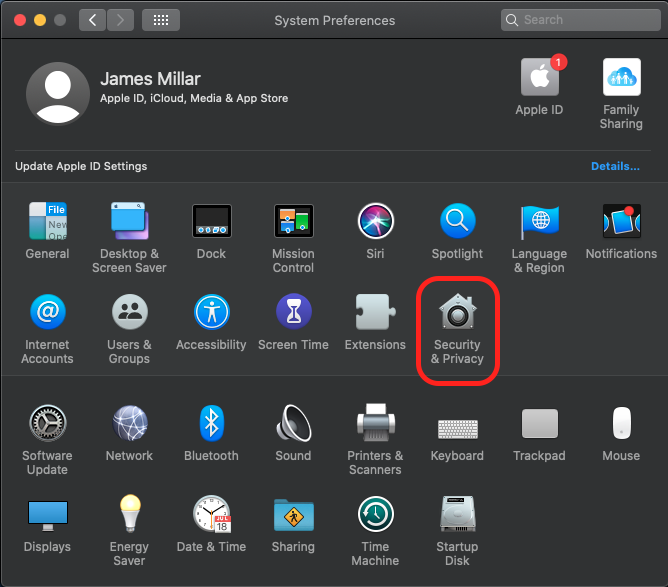Click 'Apple ID, iCloud, Media & App Store' subtitle
This screenshot has width=668, height=587.
click(194, 98)
